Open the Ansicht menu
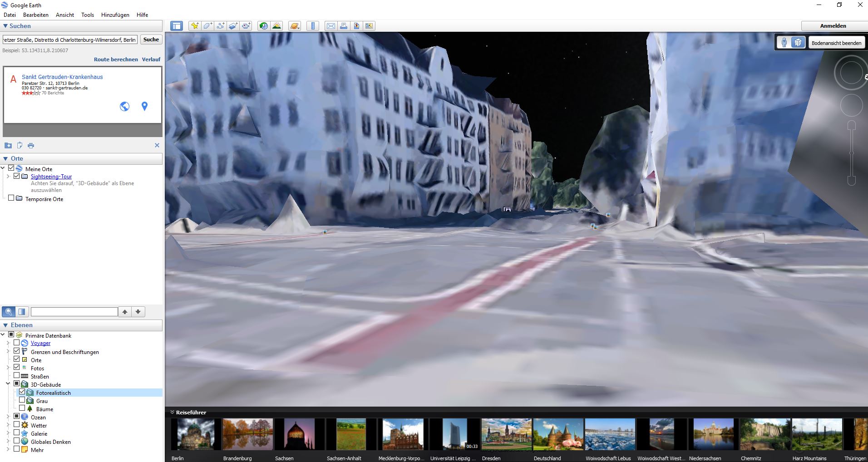868x462 pixels. point(65,15)
